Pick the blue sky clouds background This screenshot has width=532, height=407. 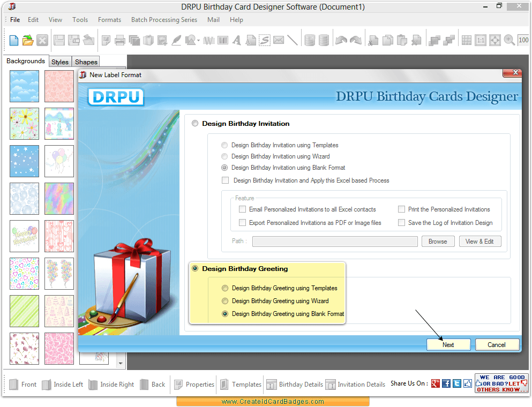point(25,86)
